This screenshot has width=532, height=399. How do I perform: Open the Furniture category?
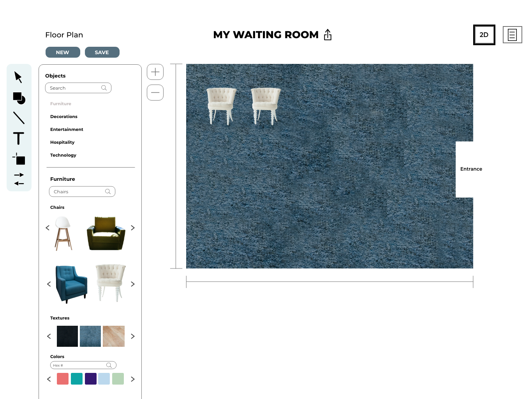pyautogui.click(x=61, y=104)
